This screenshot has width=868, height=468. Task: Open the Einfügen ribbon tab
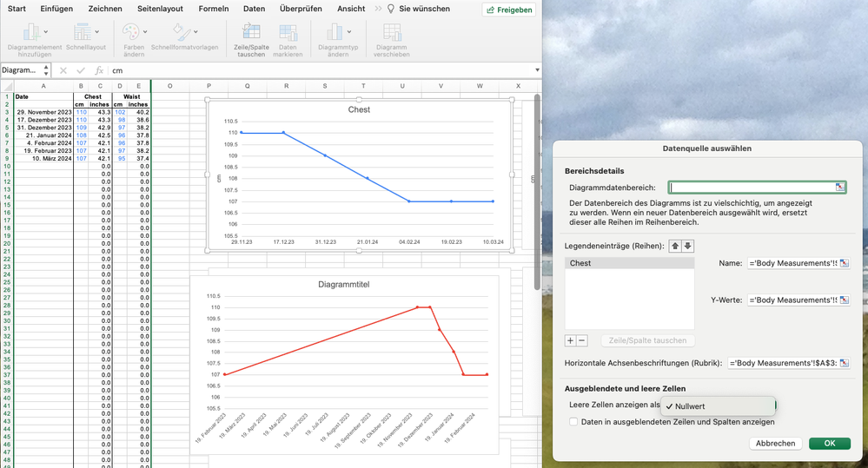pos(56,9)
